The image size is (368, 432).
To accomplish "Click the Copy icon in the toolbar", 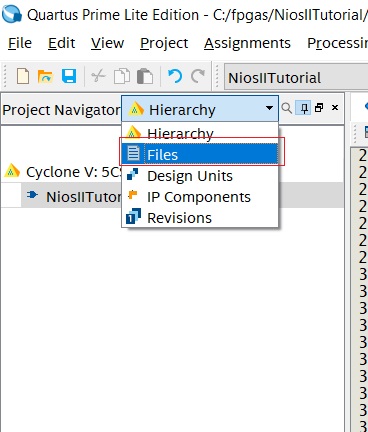I will pyautogui.click(x=122, y=76).
